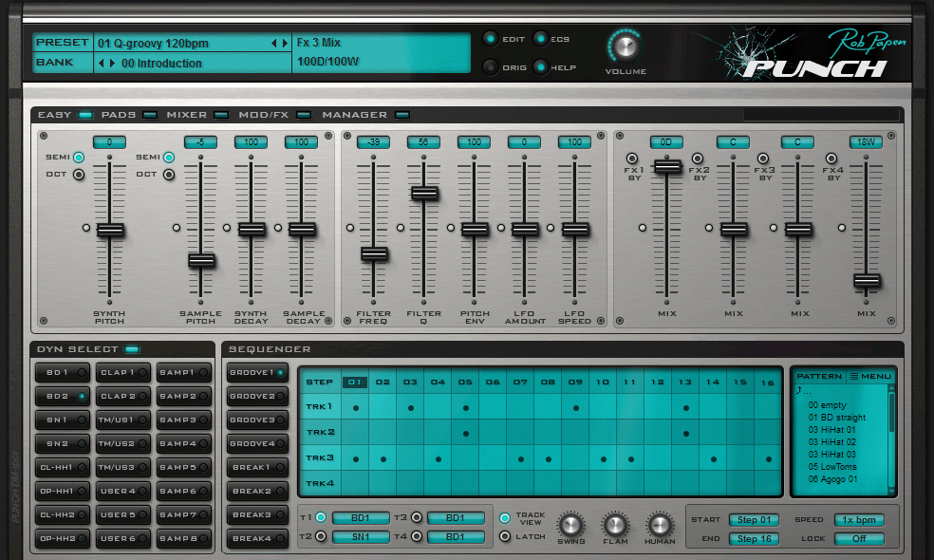Click the Filter Freq value -39
This screenshot has height=560, width=934.
click(x=373, y=142)
